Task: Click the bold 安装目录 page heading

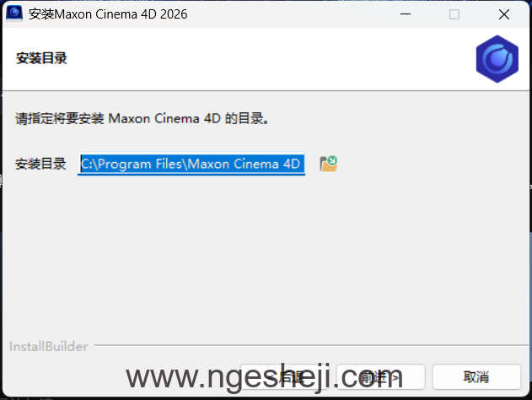Action: point(41,58)
